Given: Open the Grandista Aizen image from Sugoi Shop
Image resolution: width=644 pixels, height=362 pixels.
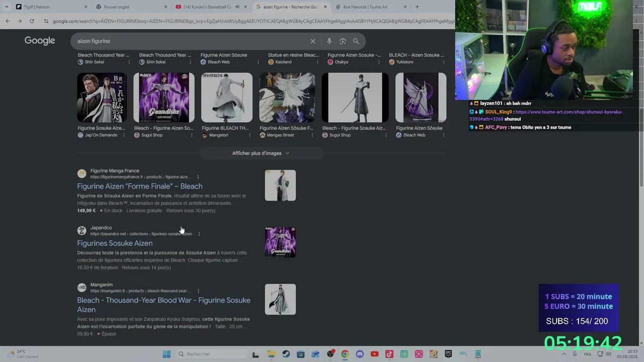Looking at the screenshot, I should coord(164,98).
